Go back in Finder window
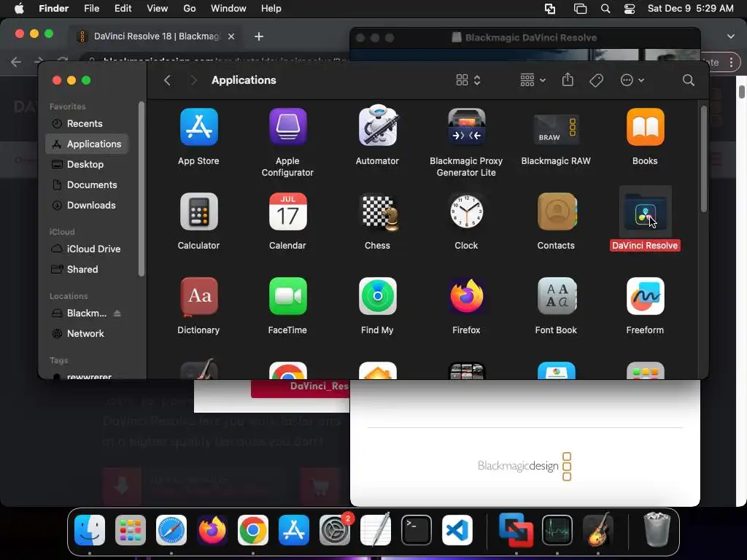The height and width of the screenshot is (560, 747). pos(167,80)
